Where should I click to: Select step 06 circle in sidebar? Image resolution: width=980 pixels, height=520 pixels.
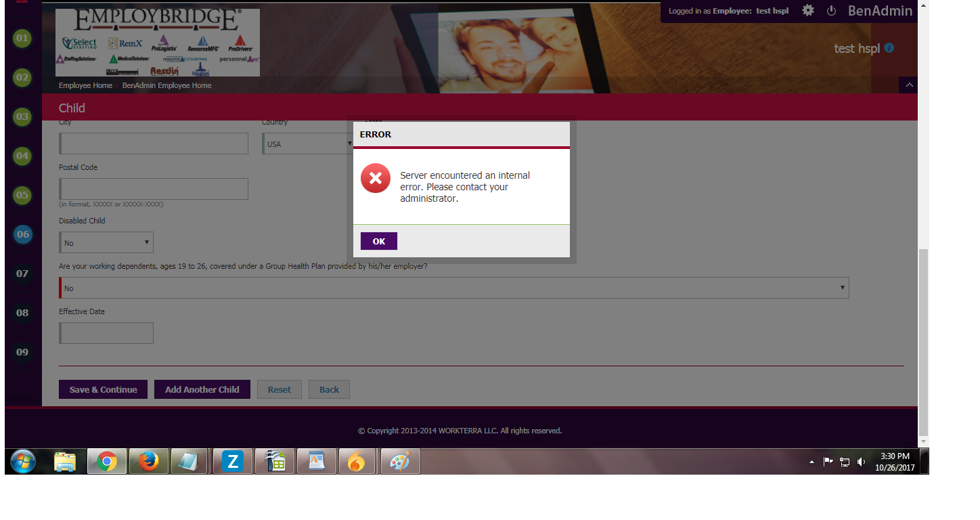23,234
